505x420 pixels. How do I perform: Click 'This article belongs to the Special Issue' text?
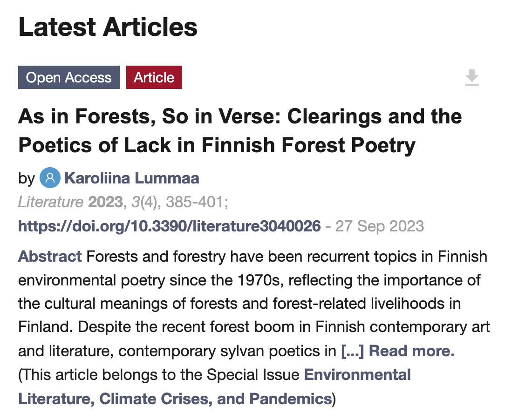(x=161, y=374)
